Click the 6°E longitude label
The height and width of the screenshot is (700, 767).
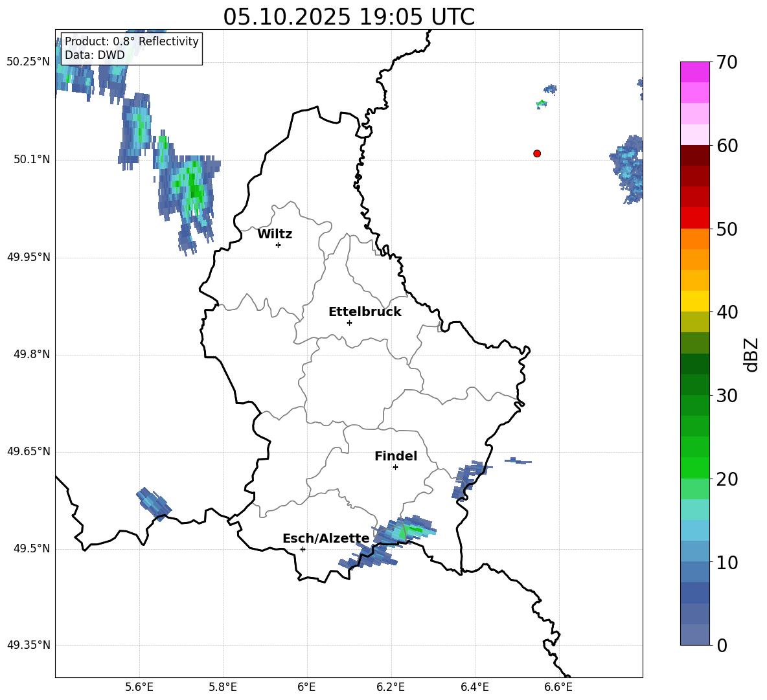click(x=306, y=688)
